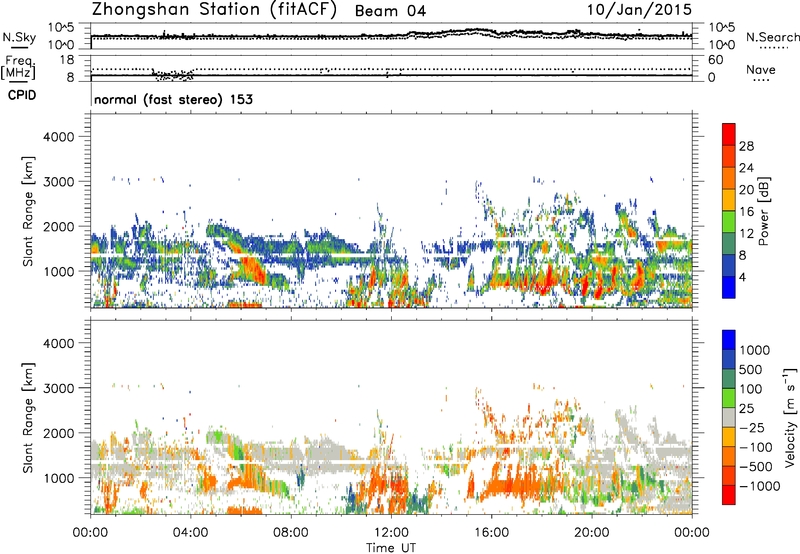
Task: Click the "4000" range tick of power panel
Action: [59, 137]
